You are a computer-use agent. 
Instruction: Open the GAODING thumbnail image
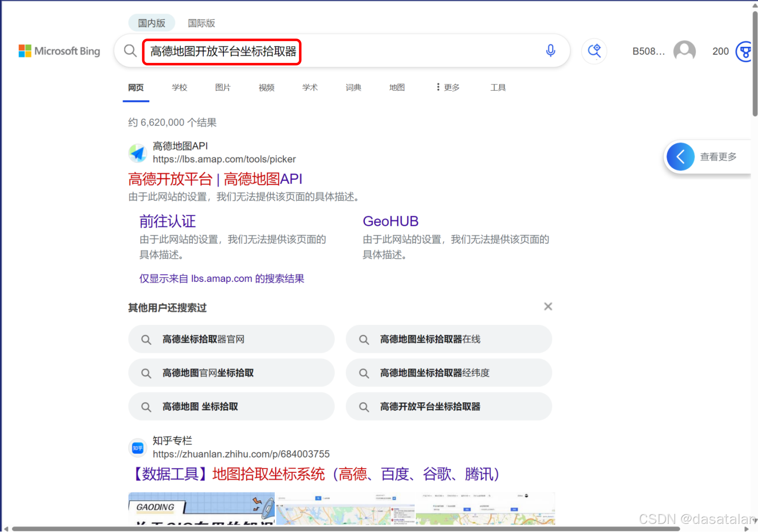202,509
